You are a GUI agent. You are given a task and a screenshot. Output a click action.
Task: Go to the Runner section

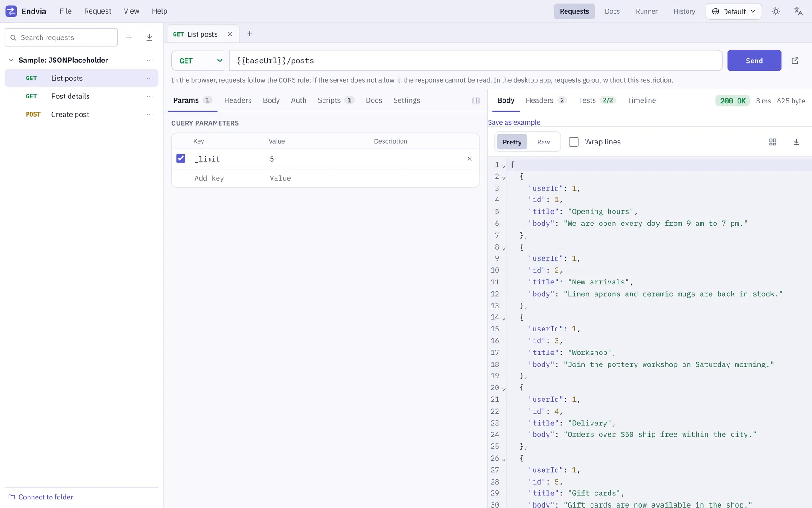pos(646,11)
